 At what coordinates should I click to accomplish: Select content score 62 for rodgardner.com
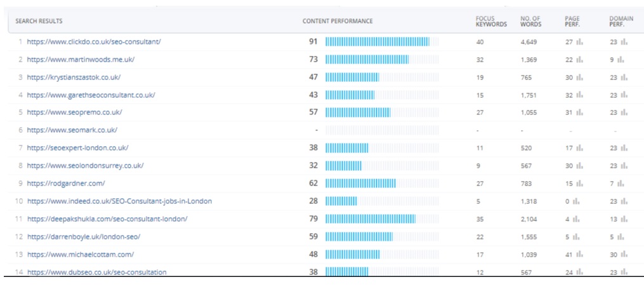click(x=313, y=184)
